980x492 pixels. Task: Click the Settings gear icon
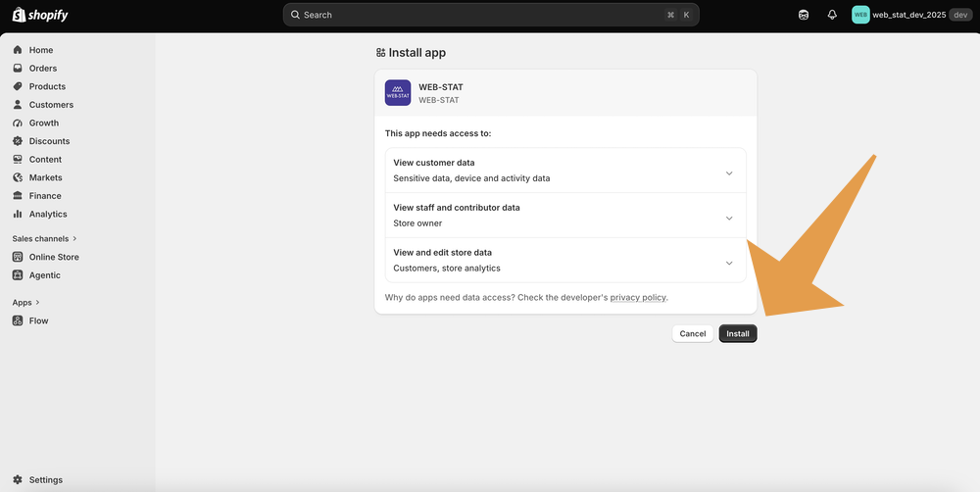(18, 480)
